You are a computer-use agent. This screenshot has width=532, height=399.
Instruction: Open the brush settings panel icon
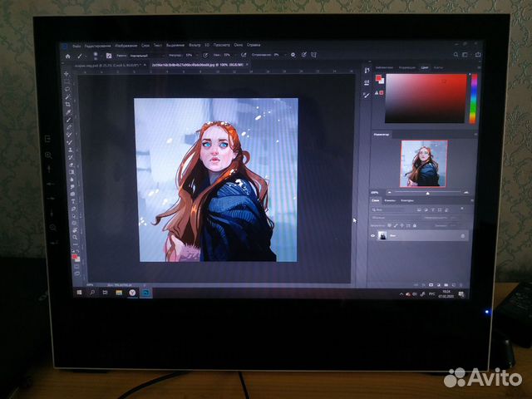[109, 56]
